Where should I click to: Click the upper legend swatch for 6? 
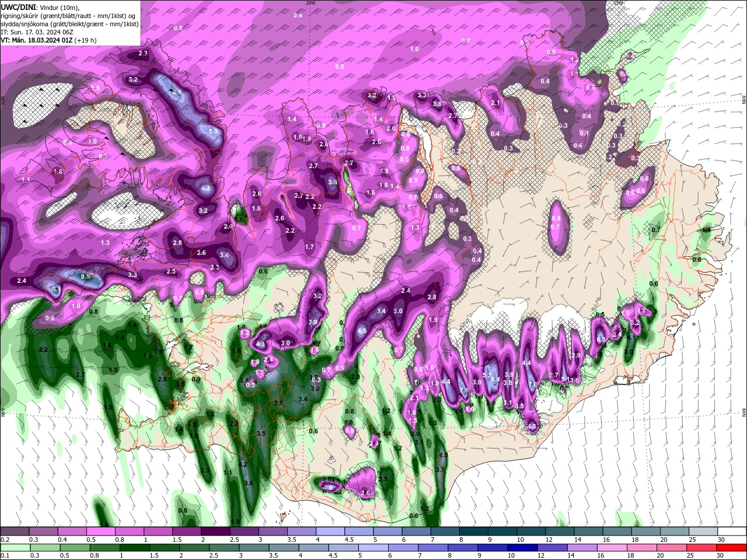pos(416,531)
